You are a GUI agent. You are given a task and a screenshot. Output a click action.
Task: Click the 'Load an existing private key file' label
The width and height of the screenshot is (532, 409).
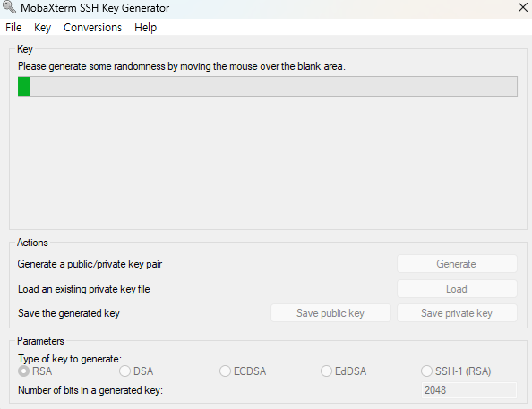pos(84,289)
